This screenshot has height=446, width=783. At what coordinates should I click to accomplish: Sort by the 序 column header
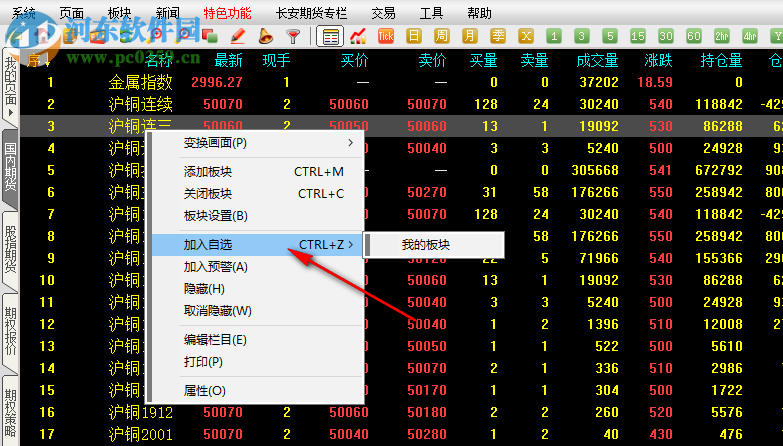pos(38,60)
